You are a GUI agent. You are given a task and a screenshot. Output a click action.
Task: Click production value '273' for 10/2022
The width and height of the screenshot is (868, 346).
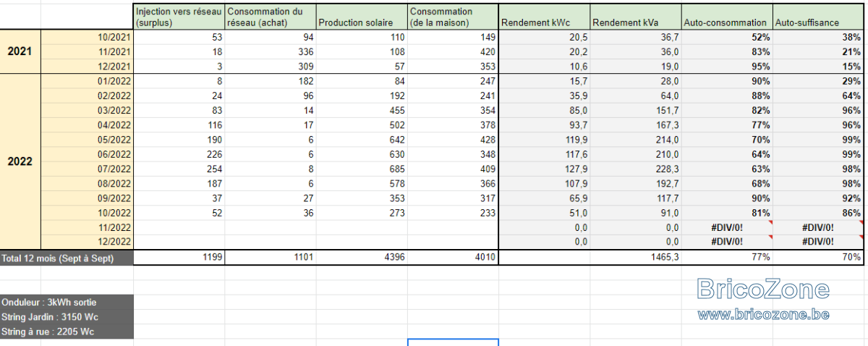(x=362, y=213)
